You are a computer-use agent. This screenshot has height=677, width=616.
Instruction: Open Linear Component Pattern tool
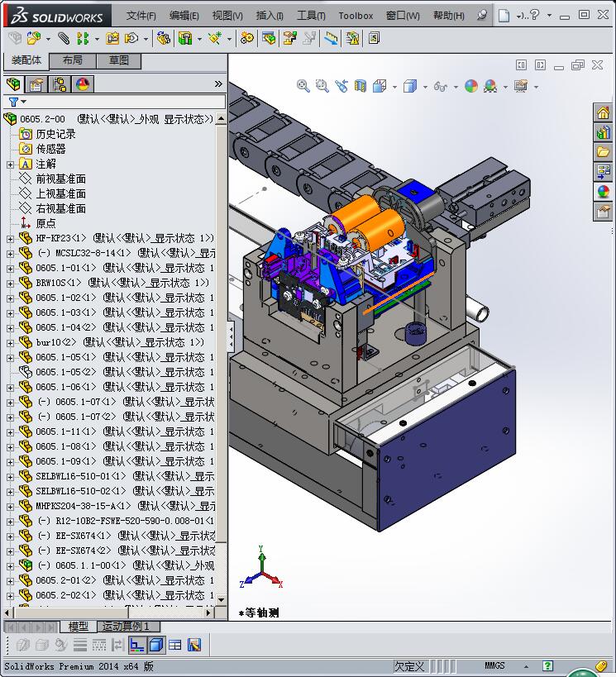(x=83, y=38)
